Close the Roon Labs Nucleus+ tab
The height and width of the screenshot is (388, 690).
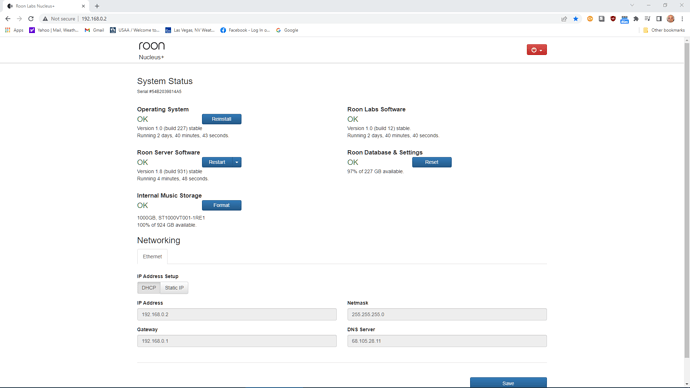point(83,6)
